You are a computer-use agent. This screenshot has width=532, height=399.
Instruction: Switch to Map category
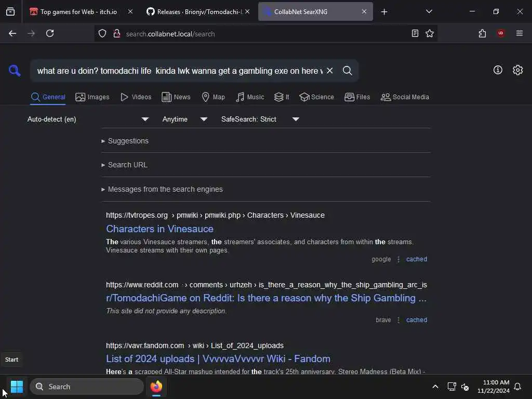coord(213,97)
